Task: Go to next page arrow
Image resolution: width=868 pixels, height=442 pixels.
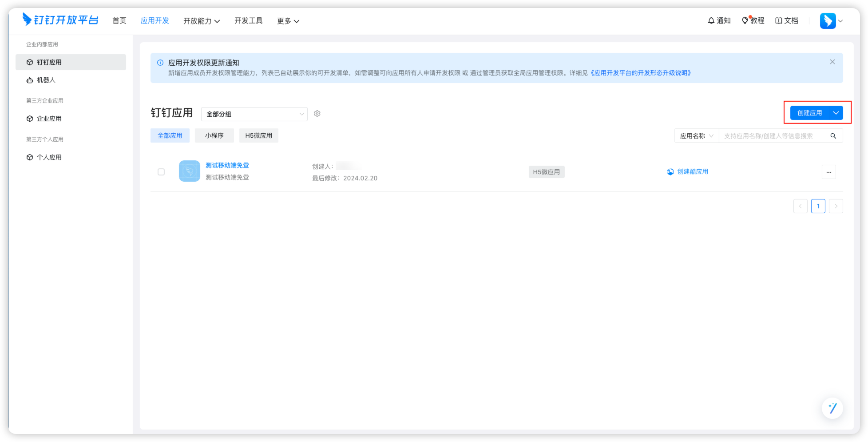Action: 836,206
